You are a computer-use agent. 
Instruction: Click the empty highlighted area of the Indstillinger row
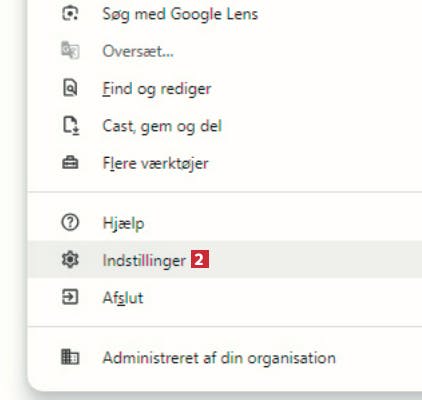(x=313, y=260)
